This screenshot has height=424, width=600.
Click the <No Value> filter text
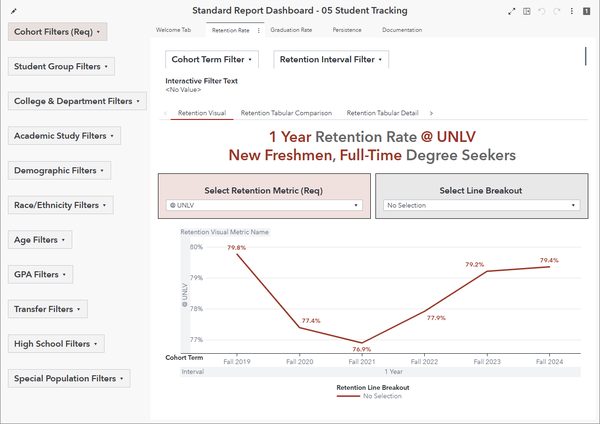[x=183, y=90]
